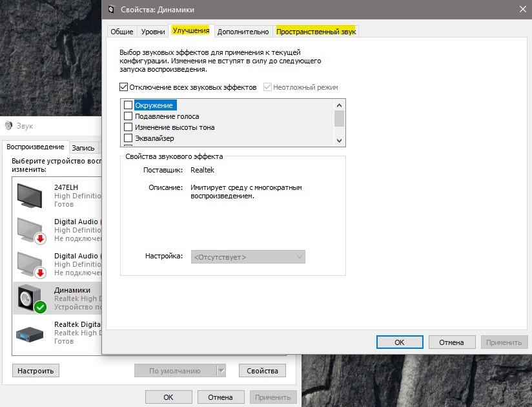Open the По умолчанию dropdown arrow
Image resolution: width=532 pixels, height=407 pixels.
[x=221, y=371]
